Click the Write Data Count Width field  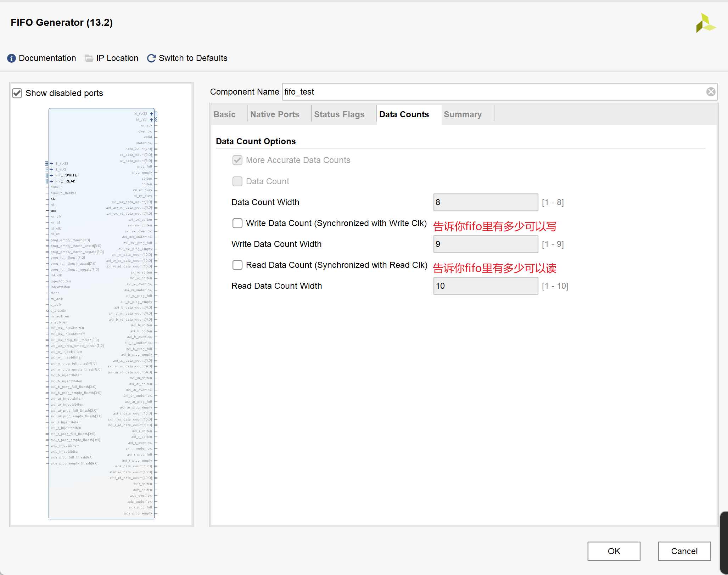[485, 244]
